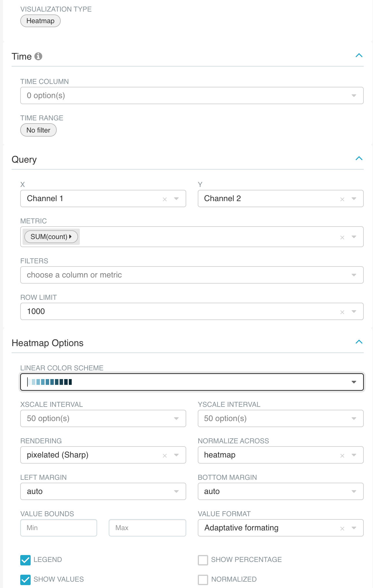Clear the SUM(count) metric with the x icon
Image resolution: width=373 pixels, height=588 pixels.
tap(342, 237)
